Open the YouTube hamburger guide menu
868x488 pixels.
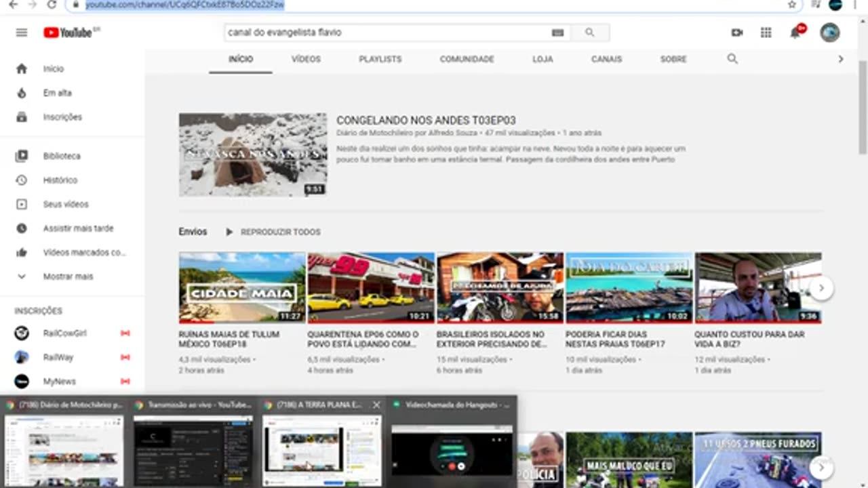click(22, 33)
